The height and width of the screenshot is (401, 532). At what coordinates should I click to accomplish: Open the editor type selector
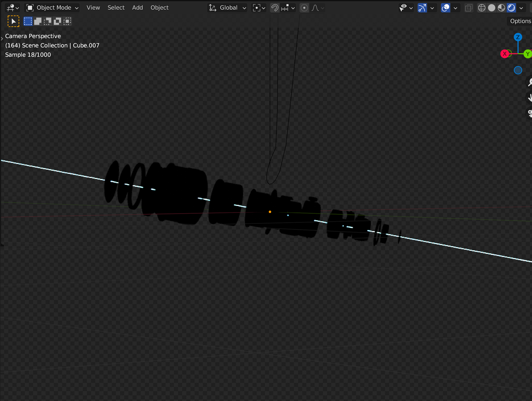click(x=12, y=8)
